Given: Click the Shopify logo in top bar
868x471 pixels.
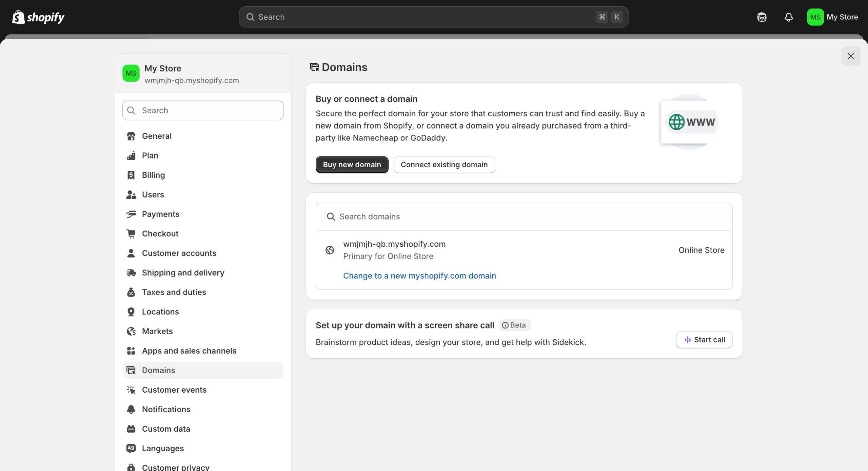Looking at the screenshot, I should point(38,17).
